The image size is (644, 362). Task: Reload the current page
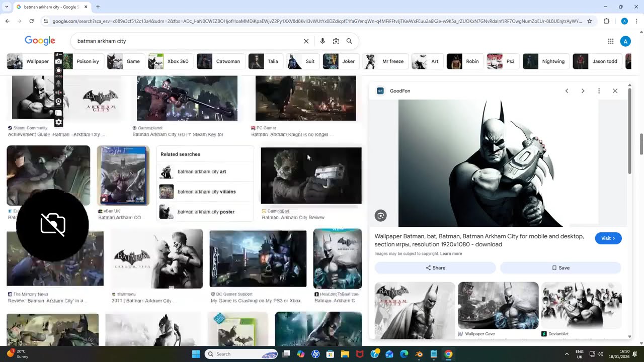(31, 21)
